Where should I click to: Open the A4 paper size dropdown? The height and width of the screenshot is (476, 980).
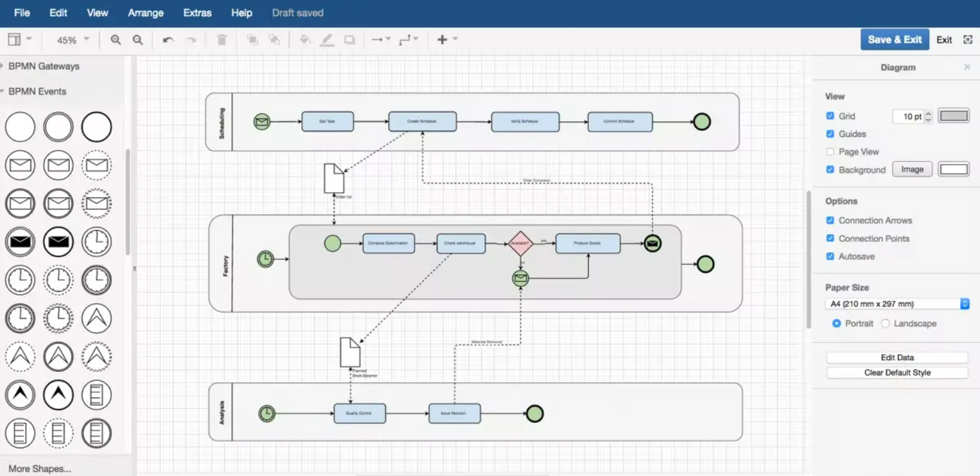[897, 304]
